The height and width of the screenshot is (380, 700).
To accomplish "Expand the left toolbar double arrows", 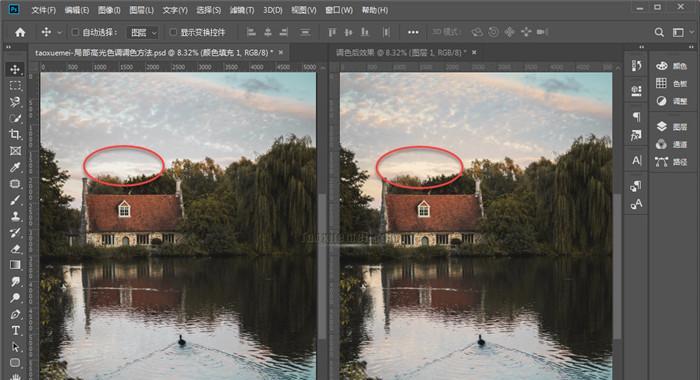I will [x=8, y=46].
